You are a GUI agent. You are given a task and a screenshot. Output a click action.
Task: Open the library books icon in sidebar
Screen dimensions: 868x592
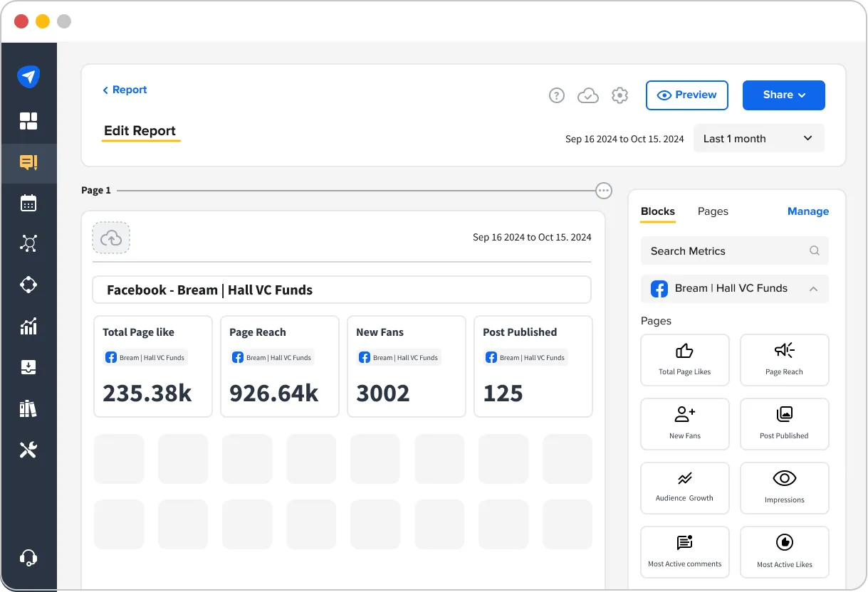pyautogui.click(x=29, y=408)
